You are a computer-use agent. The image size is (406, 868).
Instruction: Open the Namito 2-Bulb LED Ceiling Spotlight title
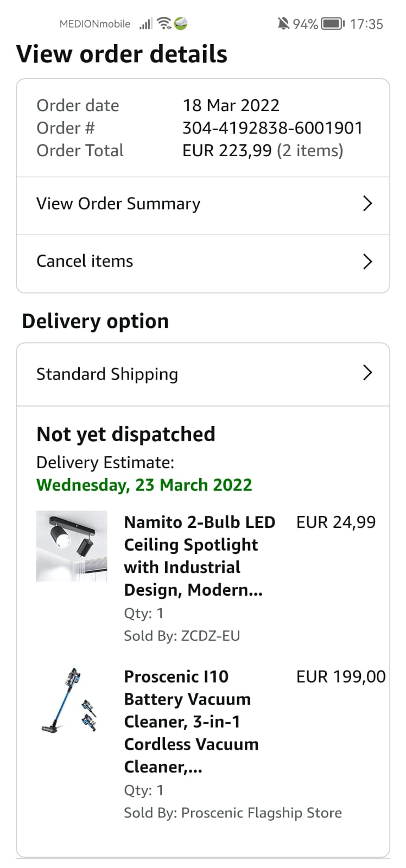tap(199, 556)
